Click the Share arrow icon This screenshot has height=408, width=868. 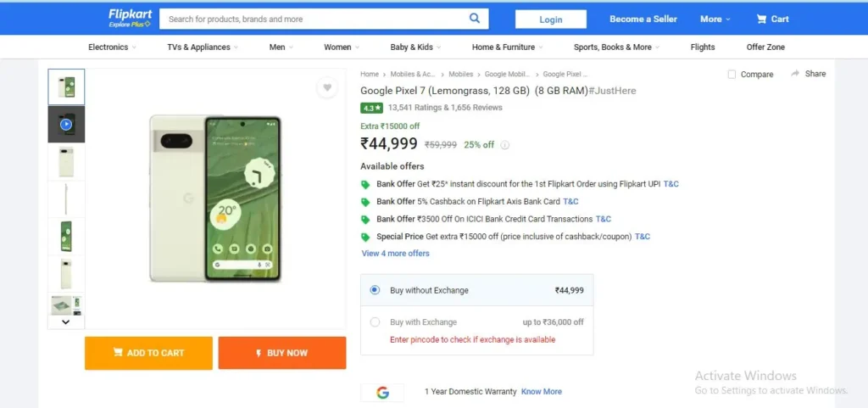click(795, 74)
